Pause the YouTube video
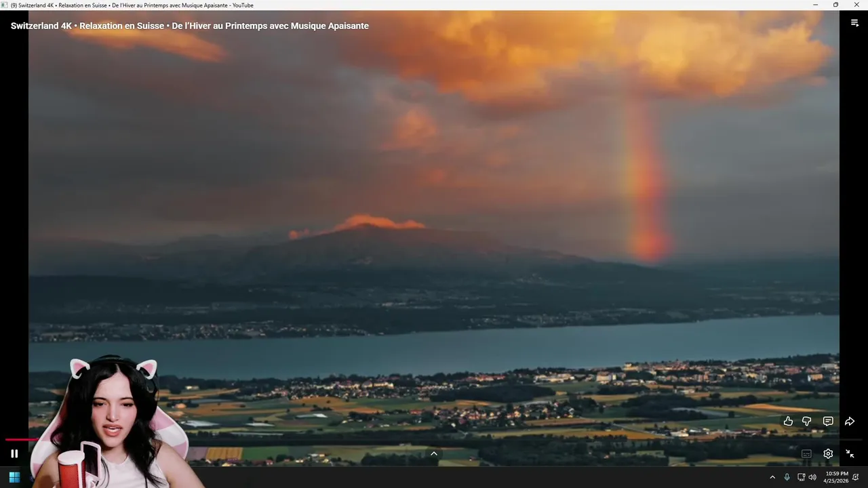Image resolution: width=868 pixels, height=488 pixels. pos(14,453)
